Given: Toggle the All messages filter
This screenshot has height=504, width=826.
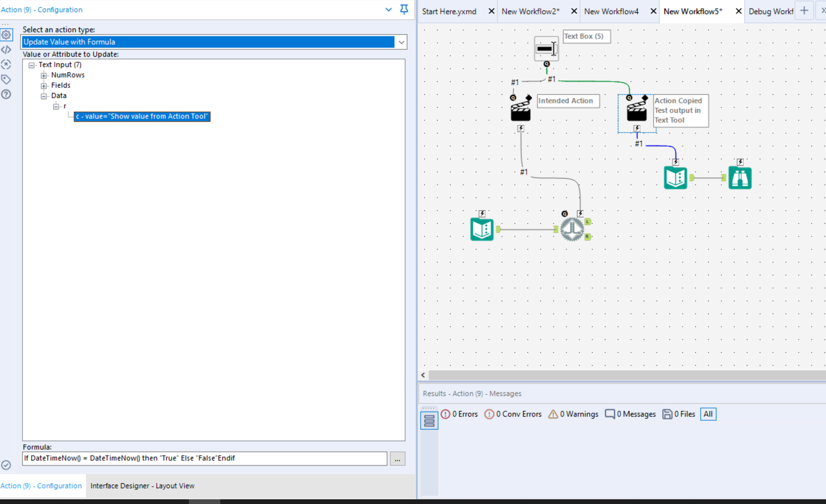Looking at the screenshot, I should 708,414.
